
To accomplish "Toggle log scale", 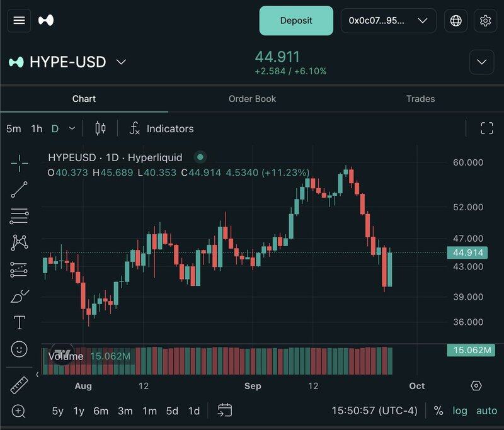I will click(x=460, y=410).
